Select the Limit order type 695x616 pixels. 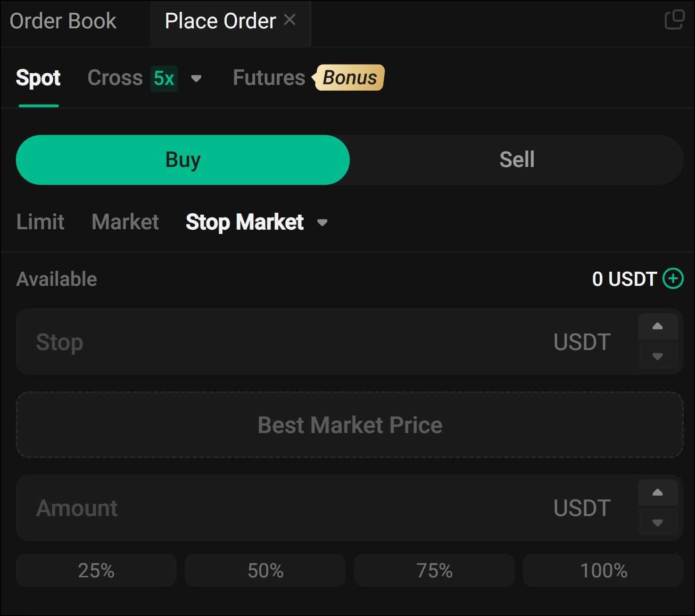pyautogui.click(x=40, y=222)
